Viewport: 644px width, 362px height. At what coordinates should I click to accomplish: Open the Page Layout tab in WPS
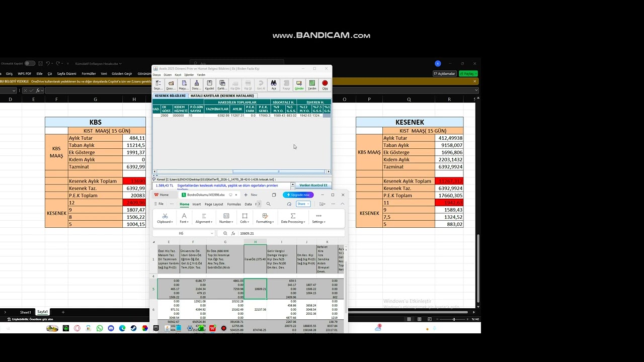click(x=214, y=204)
